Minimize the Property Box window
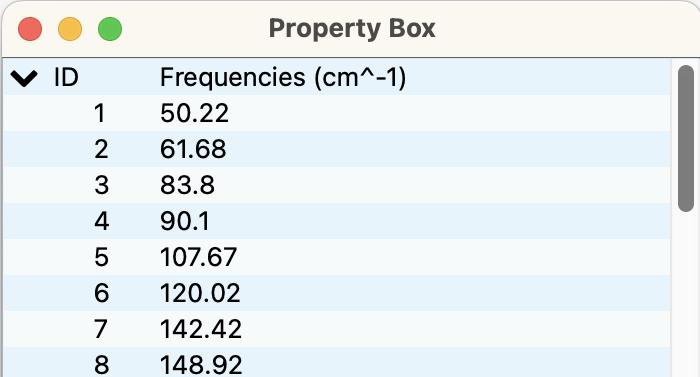The height and width of the screenshot is (377, 700). [70, 29]
